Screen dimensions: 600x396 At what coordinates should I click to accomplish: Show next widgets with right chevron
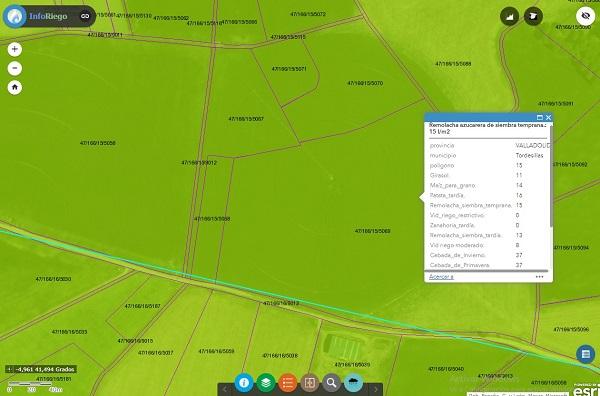tap(376, 389)
